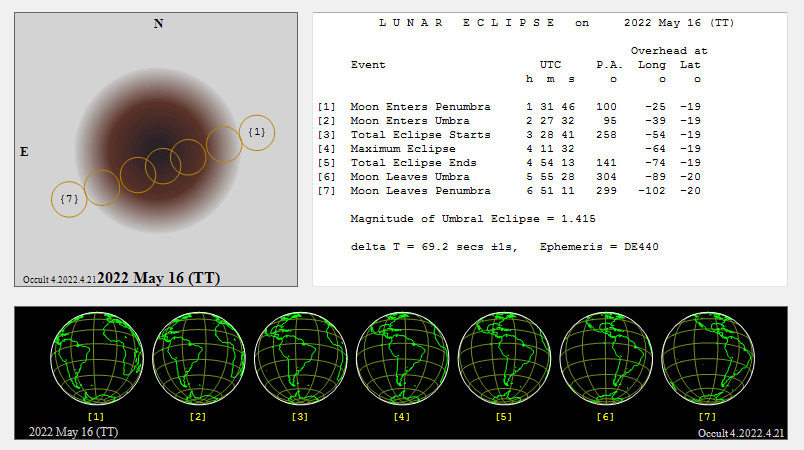Screen dimensions: 804x450
Task: Click the 'Total Eclipse Ends' event text
Action: (x=413, y=162)
